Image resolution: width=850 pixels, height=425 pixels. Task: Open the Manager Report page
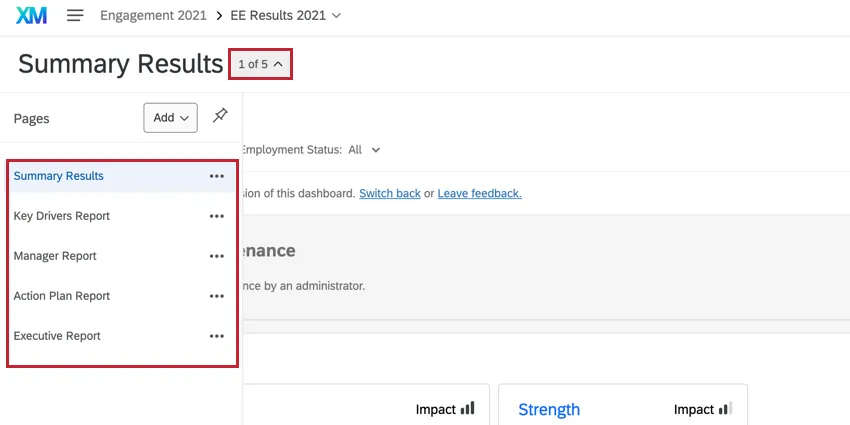55,256
